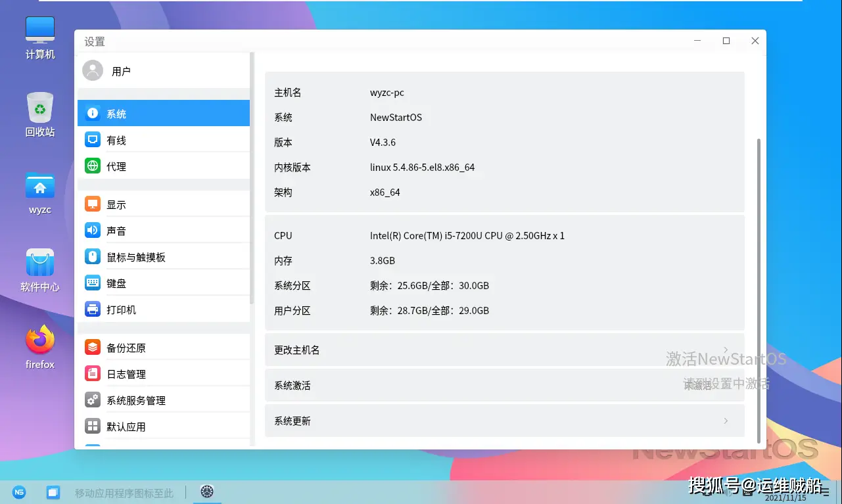Open the 系统服务管理 settings
The width and height of the screenshot is (842, 504).
[164, 400]
